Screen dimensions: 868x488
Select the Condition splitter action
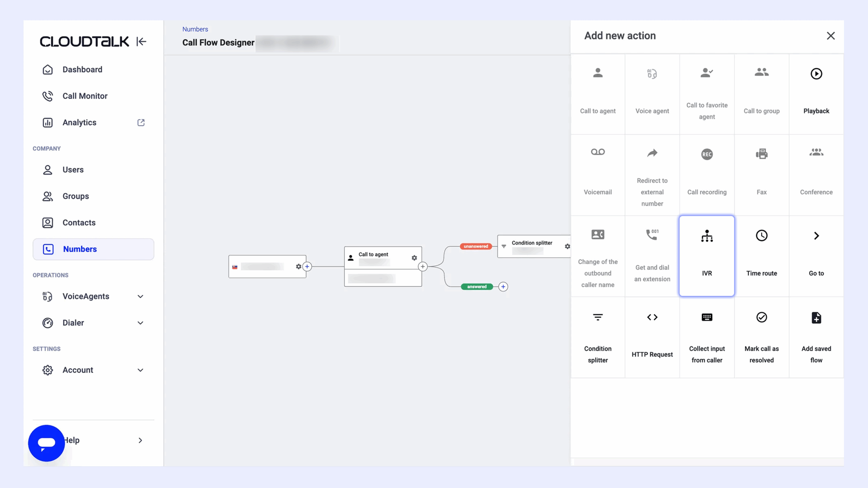coord(597,337)
